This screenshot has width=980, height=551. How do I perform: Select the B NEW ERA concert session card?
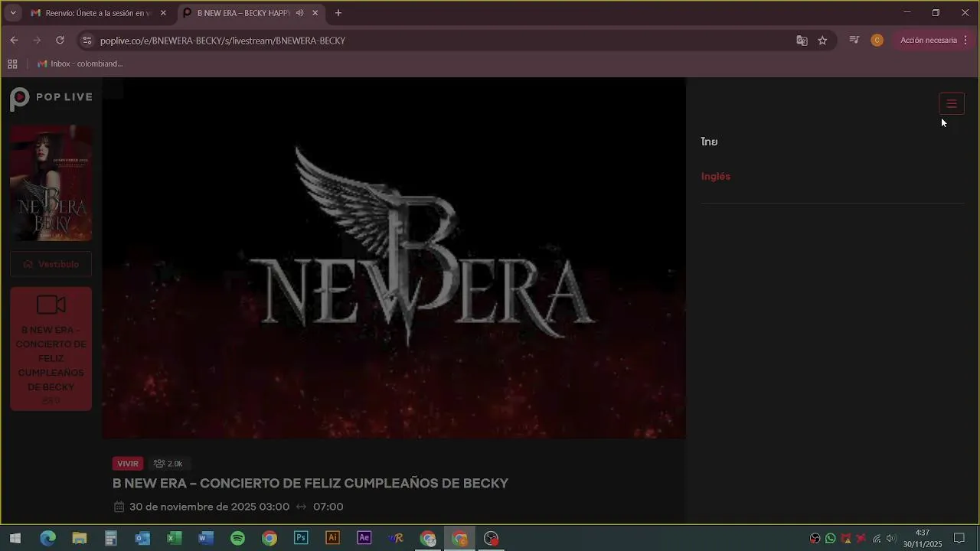[x=51, y=349]
